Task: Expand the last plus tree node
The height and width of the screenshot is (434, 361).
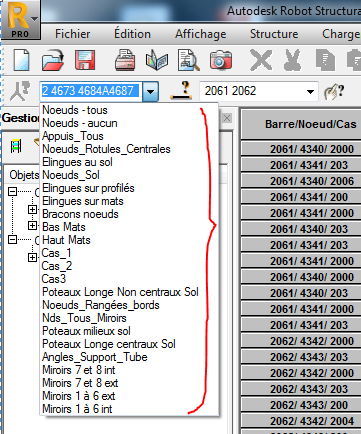Action: 32,257
